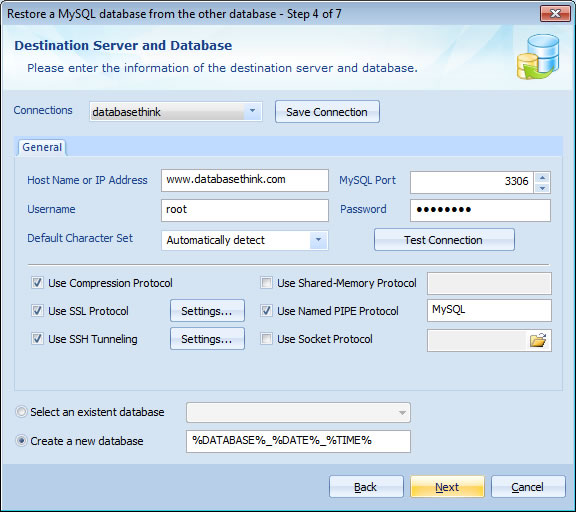Click the Host Name or IP Address field
This screenshot has width=576, height=512.
tap(245, 180)
